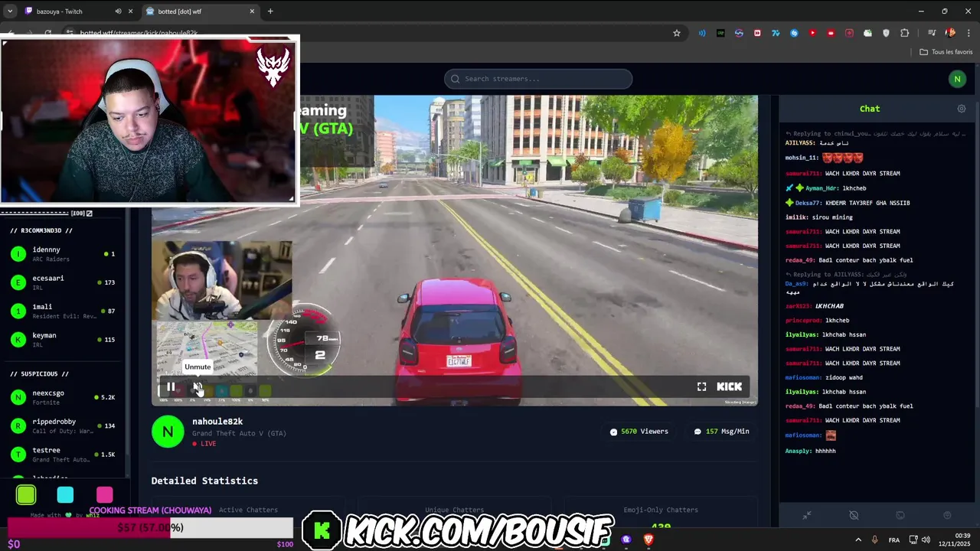Screen dimensions: 980x551
Task: Click the green overlay square
Action: [x=26, y=495]
